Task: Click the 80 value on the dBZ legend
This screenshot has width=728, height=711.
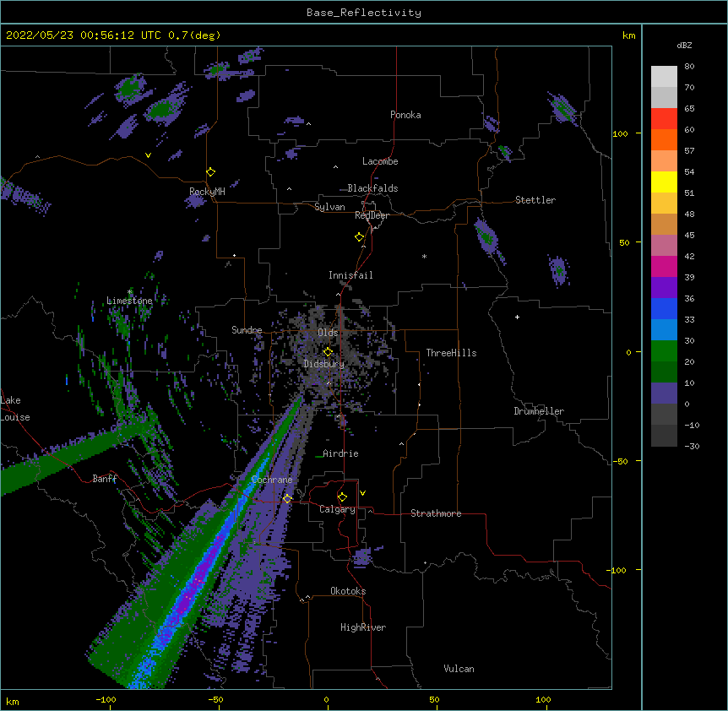Action: click(689, 67)
